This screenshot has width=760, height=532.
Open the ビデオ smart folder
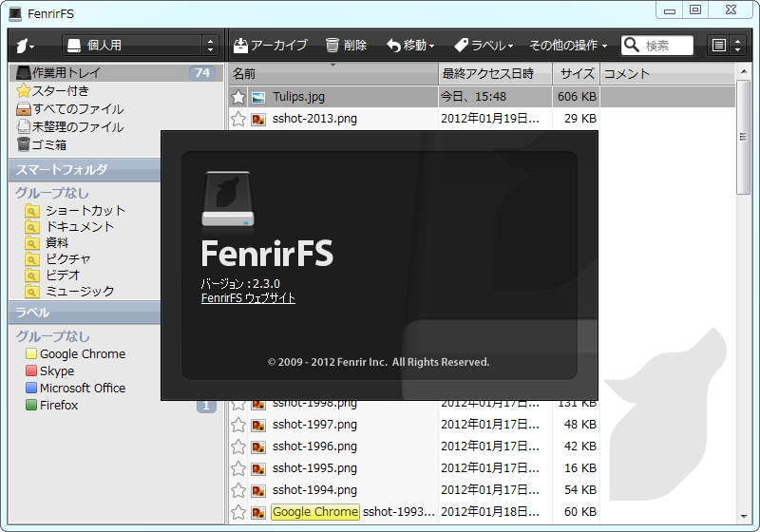coord(52,275)
